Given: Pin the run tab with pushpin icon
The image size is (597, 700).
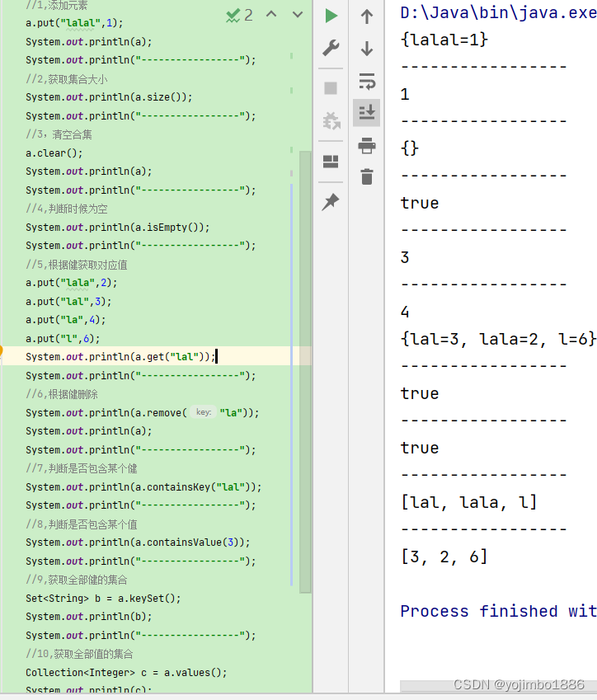Looking at the screenshot, I should tap(331, 202).
